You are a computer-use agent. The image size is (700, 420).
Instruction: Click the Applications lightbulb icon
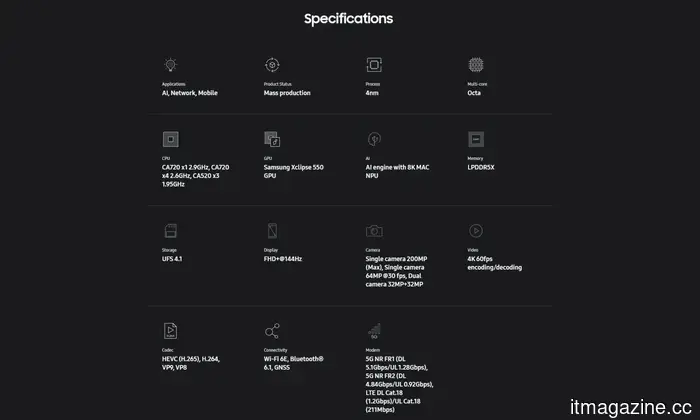click(x=170, y=64)
